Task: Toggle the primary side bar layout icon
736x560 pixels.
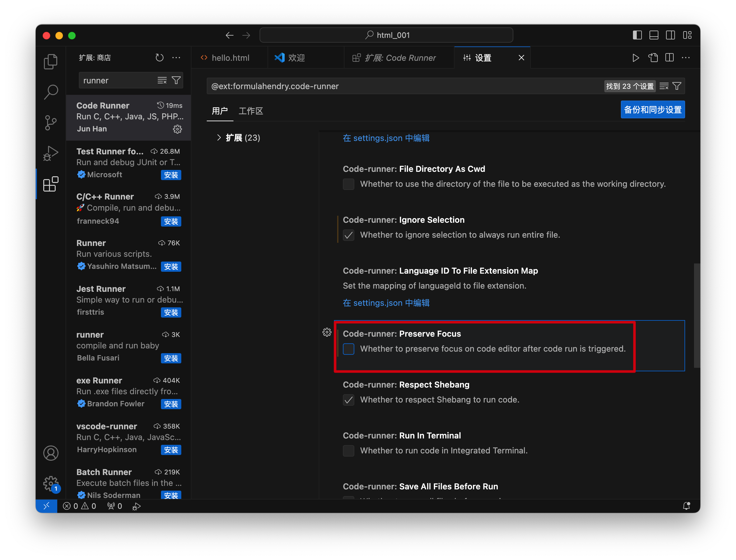Action: (637, 35)
